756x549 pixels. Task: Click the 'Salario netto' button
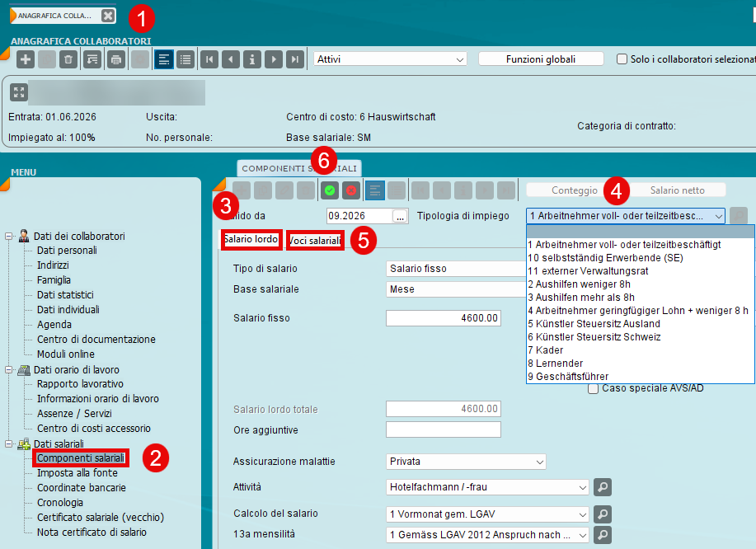pyautogui.click(x=677, y=190)
